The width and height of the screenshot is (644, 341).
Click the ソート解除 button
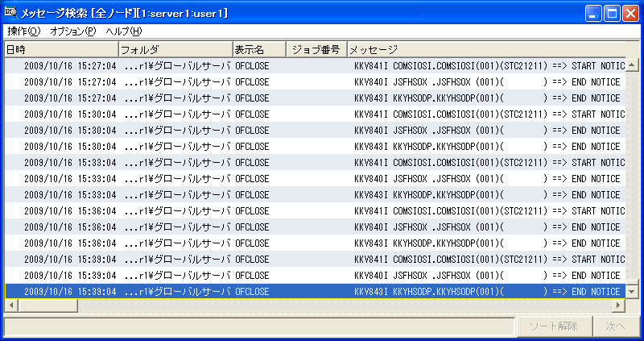(553, 326)
